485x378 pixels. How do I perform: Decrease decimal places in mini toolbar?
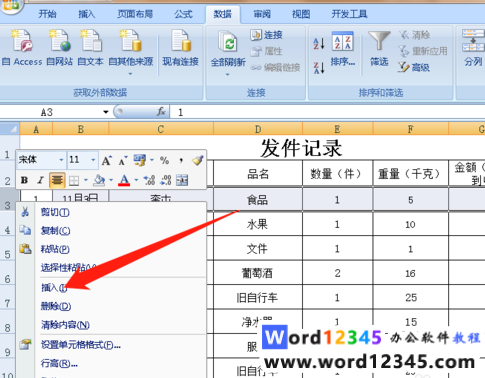click(x=166, y=180)
